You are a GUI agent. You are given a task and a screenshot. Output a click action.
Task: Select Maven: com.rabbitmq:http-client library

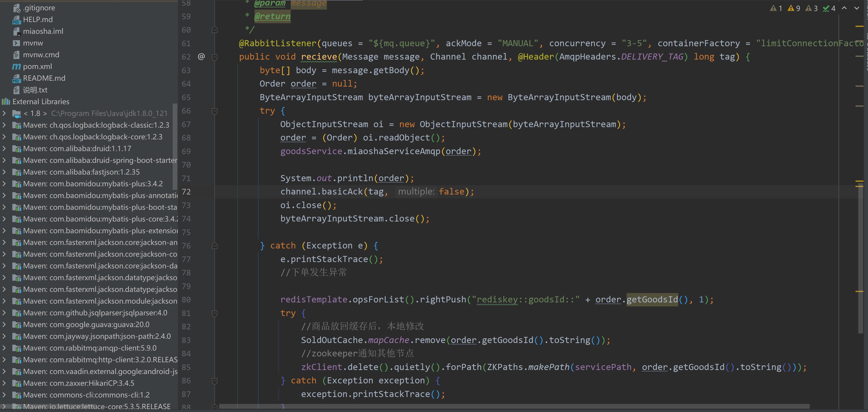pyautogui.click(x=100, y=360)
